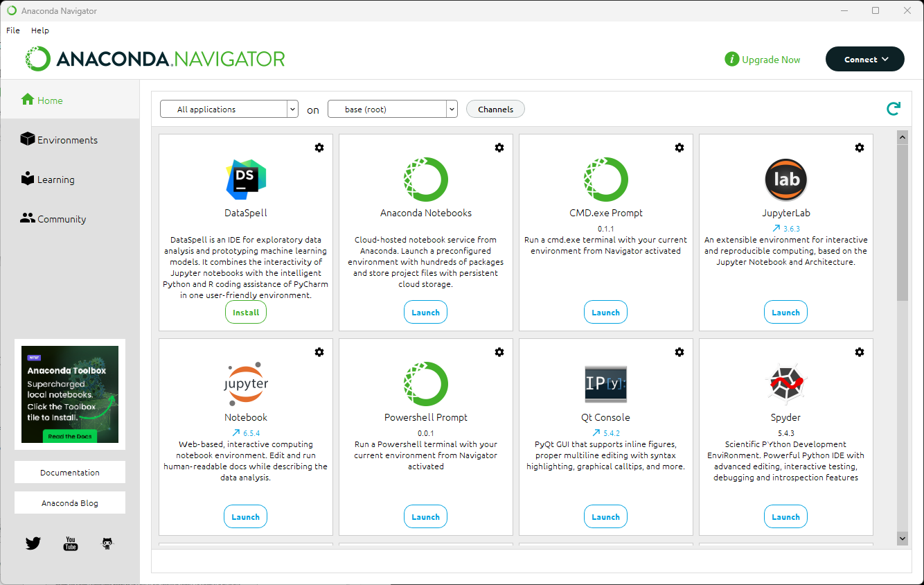The width and height of the screenshot is (924, 585).
Task: Click the CMD.exe Prompt version 0.1.1
Action: (x=606, y=229)
